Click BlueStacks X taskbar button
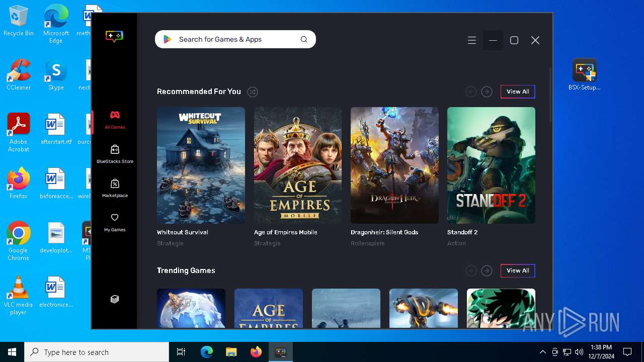The width and height of the screenshot is (644, 362). 280,352
